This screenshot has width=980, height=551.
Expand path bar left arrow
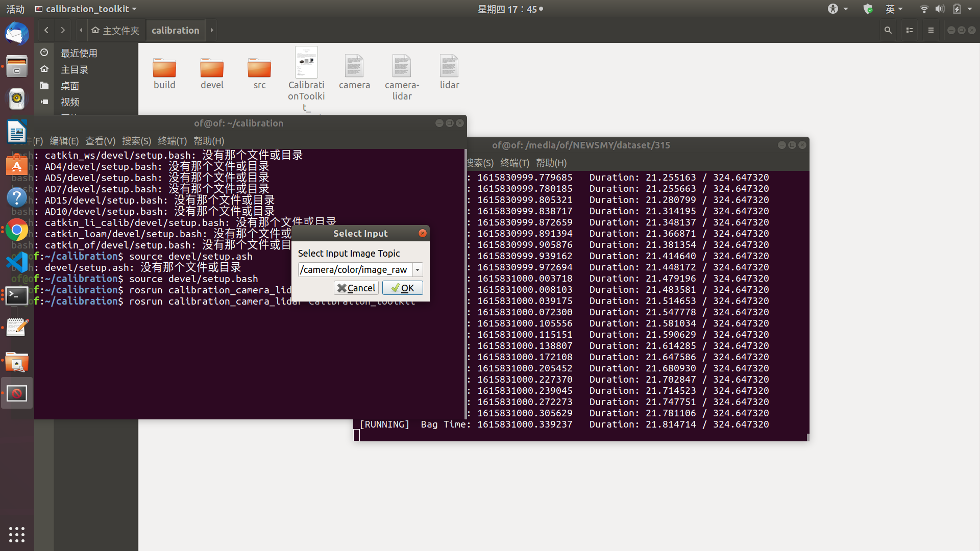pyautogui.click(x=81, y=30)
